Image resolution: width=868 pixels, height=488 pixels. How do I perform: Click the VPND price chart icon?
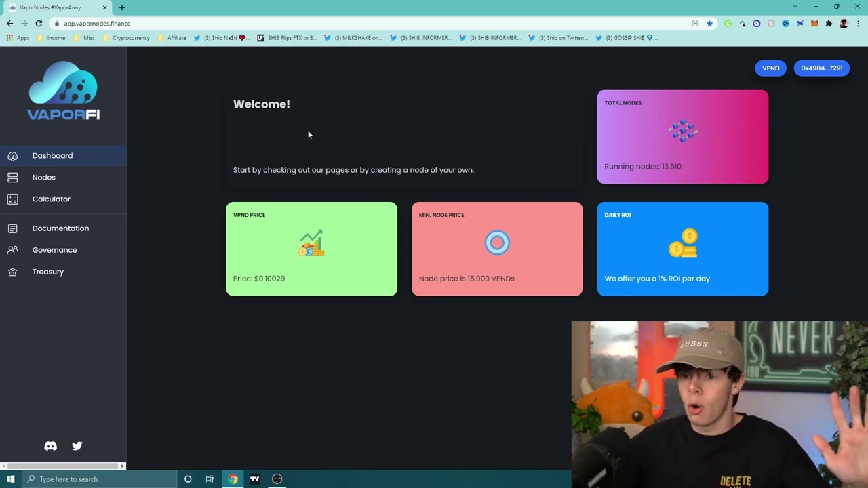pyautogui.click(x=311, y=243)
